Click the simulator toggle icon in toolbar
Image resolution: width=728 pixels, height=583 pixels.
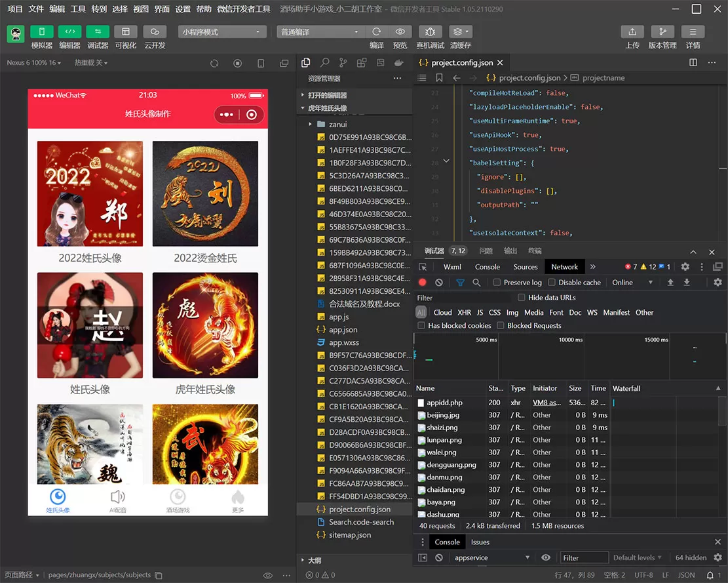(x=42, y=31)
